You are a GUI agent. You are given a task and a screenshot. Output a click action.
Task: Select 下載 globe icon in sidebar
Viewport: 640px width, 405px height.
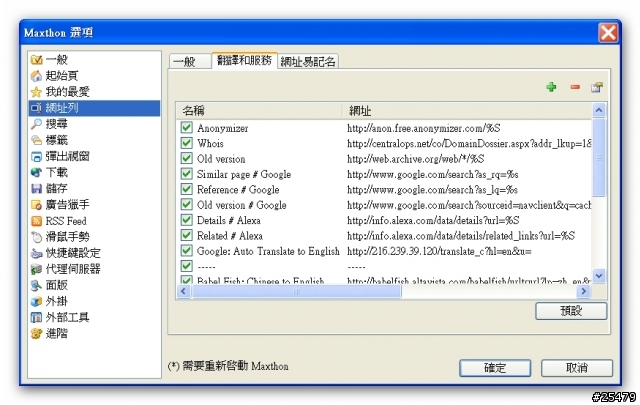[x=36, y=172]
